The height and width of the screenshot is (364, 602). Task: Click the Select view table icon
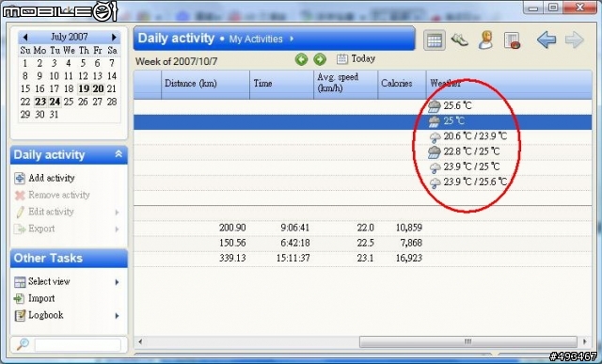[x=20, y=282]
